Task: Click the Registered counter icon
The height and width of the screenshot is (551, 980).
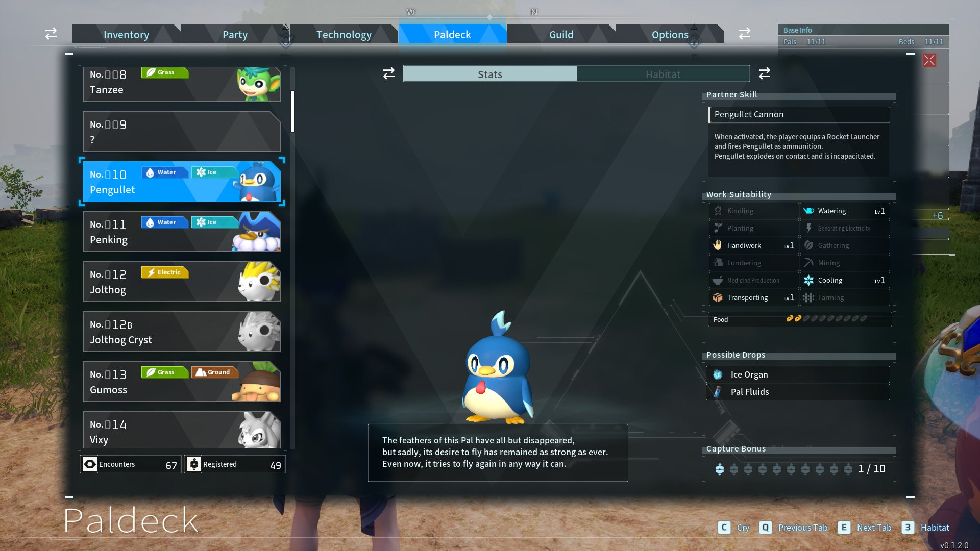Action: click(x=194, y=464)
